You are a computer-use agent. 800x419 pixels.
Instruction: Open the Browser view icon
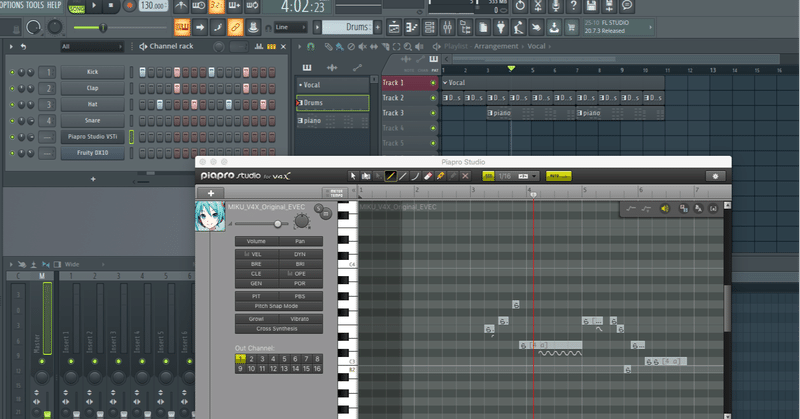click(465, 28)
